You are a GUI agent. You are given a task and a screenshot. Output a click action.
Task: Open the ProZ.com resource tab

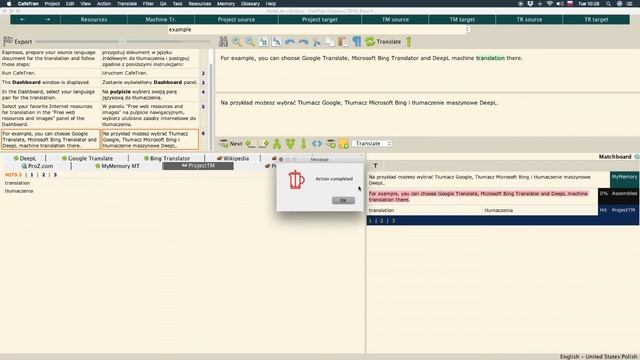point(37,166)
